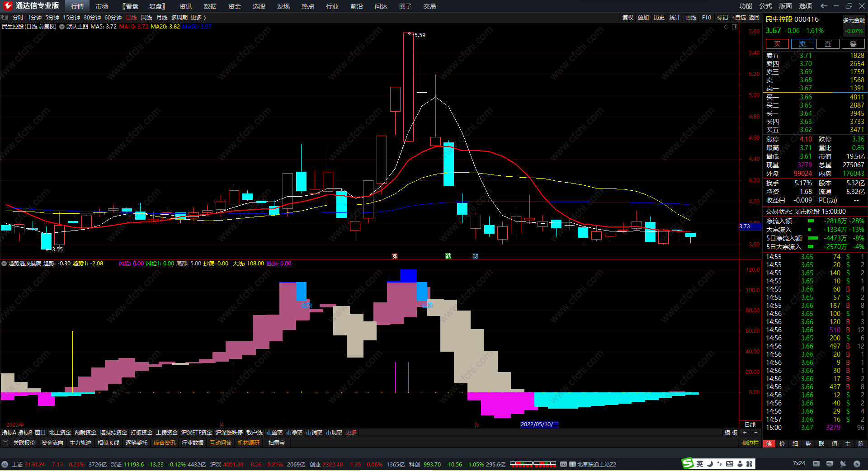Viewport: 868px width, 471px height.
Task: Click the server station icon near 北京联通主站Z2
Action: pyautogui.click(x=572, y=464)
